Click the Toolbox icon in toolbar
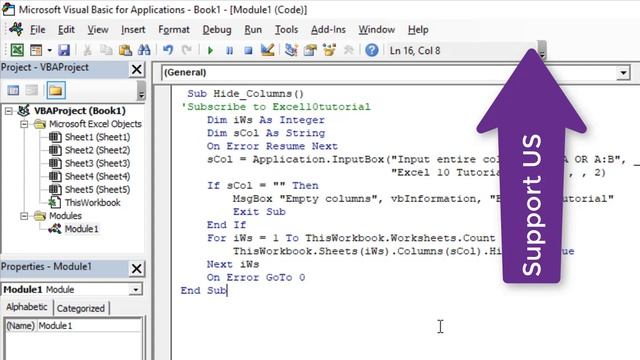640x360 pixels. (x=349, y=50)
